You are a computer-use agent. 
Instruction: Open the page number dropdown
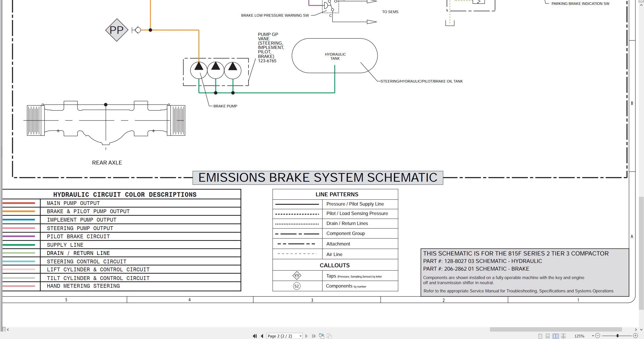coord(300,336)
